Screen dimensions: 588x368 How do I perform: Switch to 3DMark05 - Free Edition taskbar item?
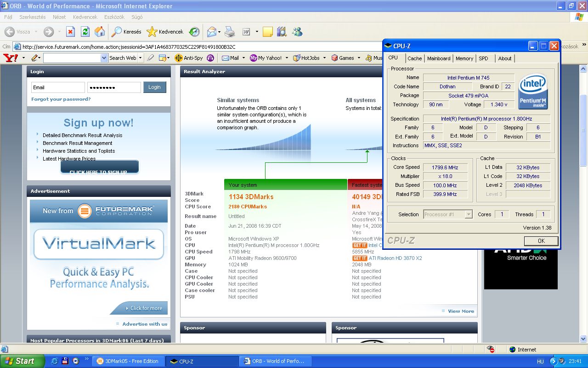(128, 361)
